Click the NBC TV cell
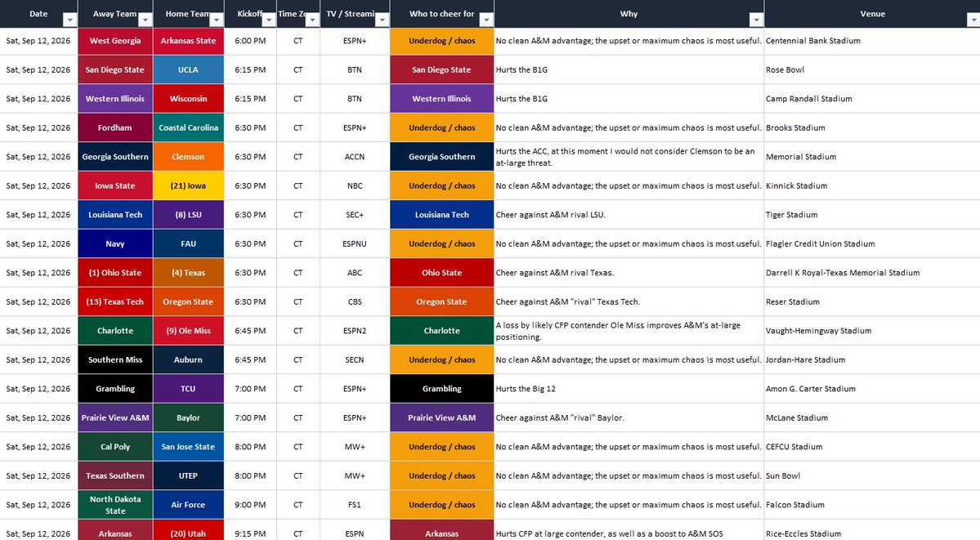Screen dimensions: 980x540 (x=355, y=185)
